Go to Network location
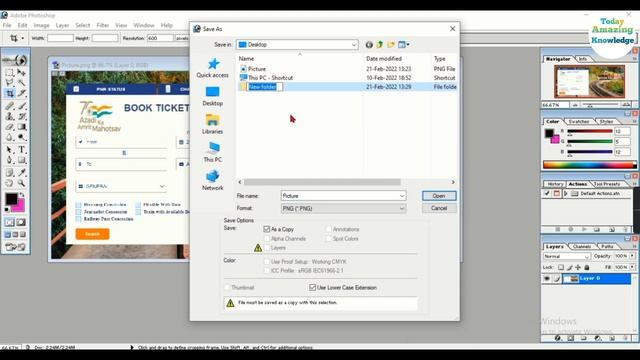This screenshot has width=640, height=360. tap(212, 180)
